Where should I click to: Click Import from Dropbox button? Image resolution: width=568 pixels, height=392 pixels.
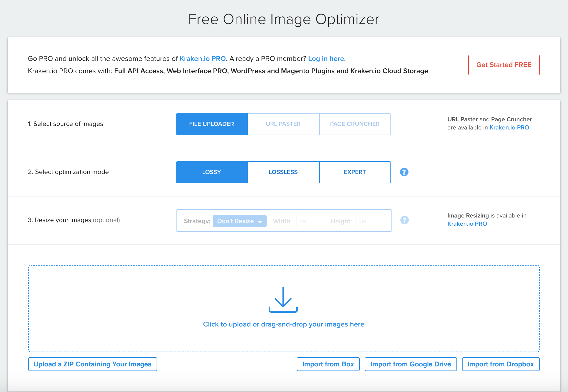(501, 364)
